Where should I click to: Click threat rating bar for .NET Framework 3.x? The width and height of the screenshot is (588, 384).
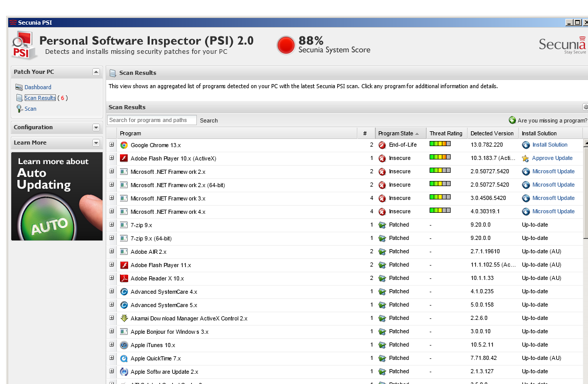tap(440, 197)
